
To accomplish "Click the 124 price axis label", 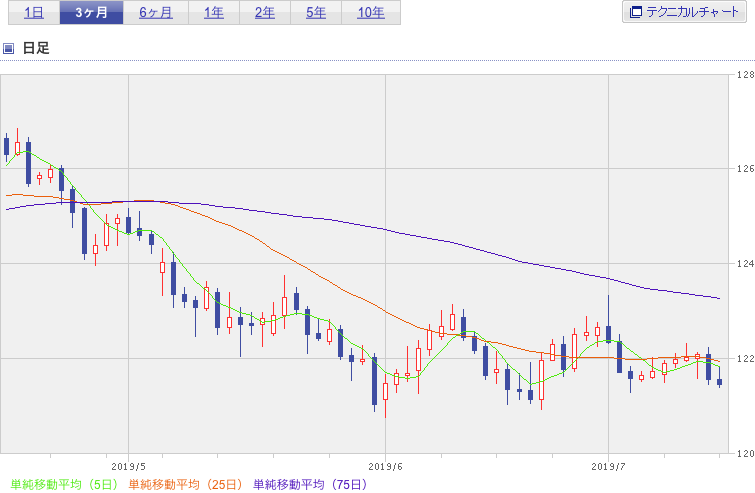I will [x=745, y=263].
